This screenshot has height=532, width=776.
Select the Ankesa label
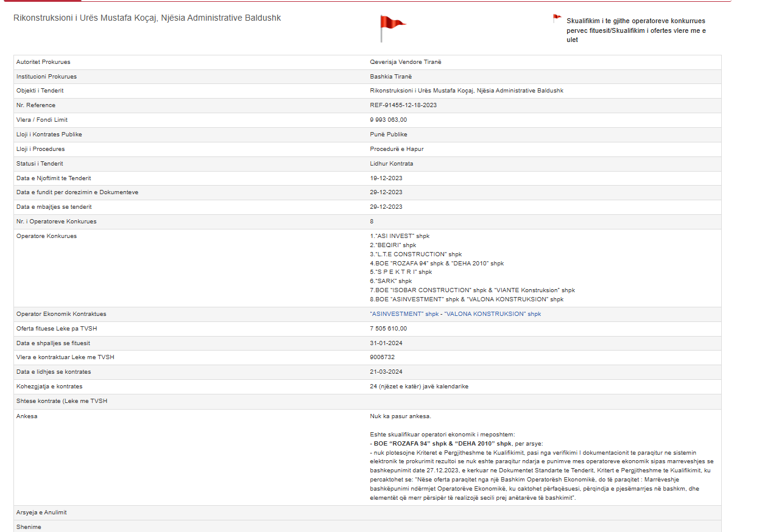click(26, 416)
